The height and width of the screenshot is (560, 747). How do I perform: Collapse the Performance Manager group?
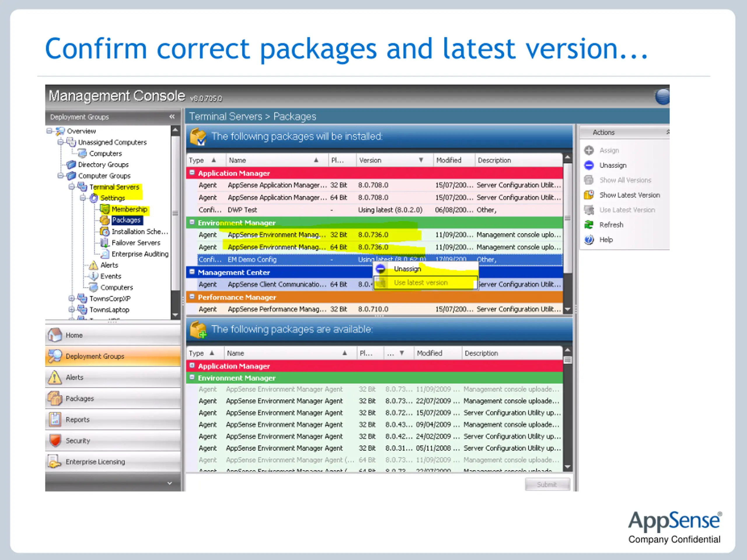[192, 297]
